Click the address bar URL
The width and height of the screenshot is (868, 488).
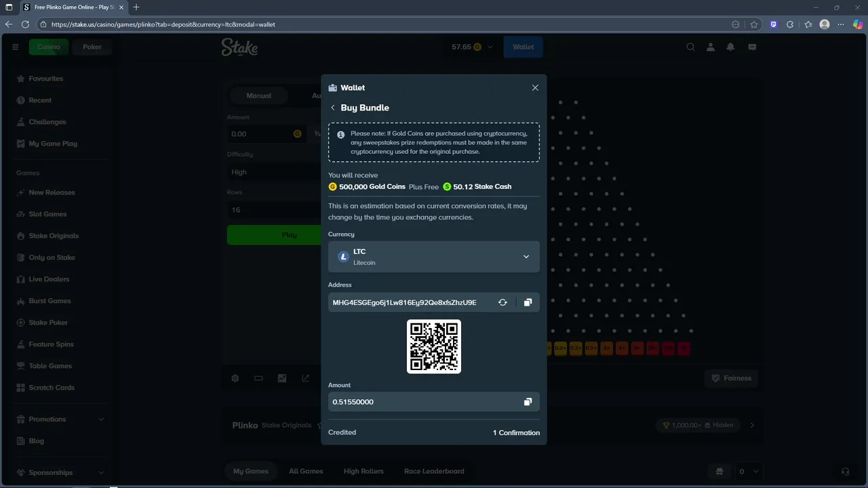(x=163, y=24)
